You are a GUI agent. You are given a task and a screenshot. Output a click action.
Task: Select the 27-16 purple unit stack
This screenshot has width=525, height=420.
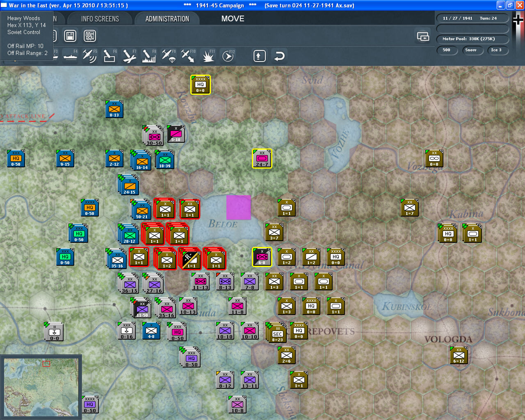(153, 283)
